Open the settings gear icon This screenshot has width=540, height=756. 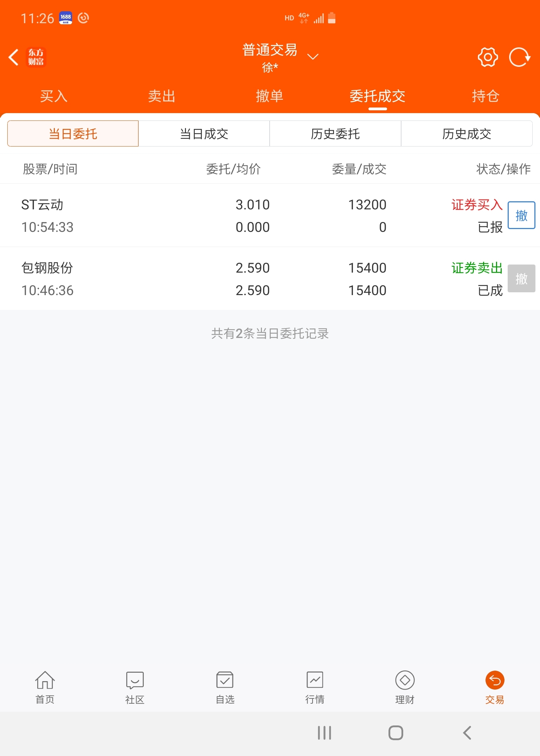pos(488,57)
